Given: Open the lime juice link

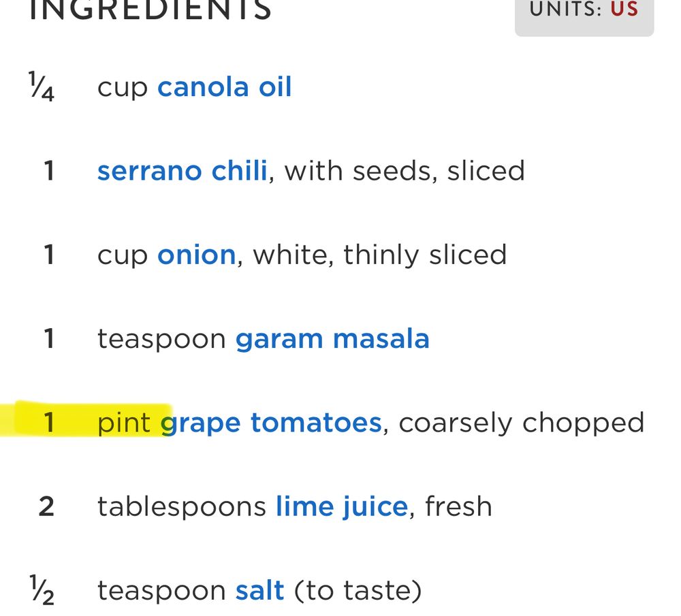Looking at the screenshot, I should [x=342, y=507].
